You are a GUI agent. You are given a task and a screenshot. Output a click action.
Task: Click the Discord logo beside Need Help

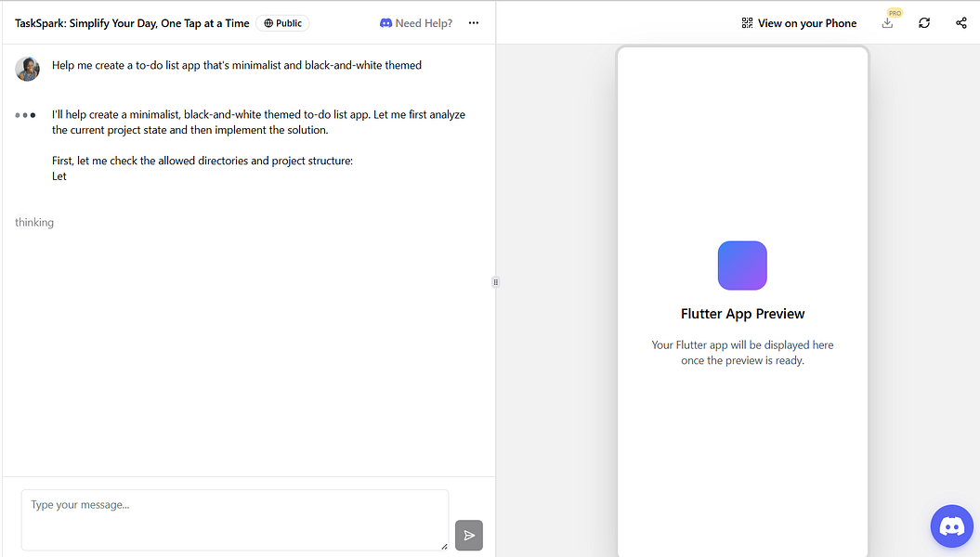coord(385,23)
